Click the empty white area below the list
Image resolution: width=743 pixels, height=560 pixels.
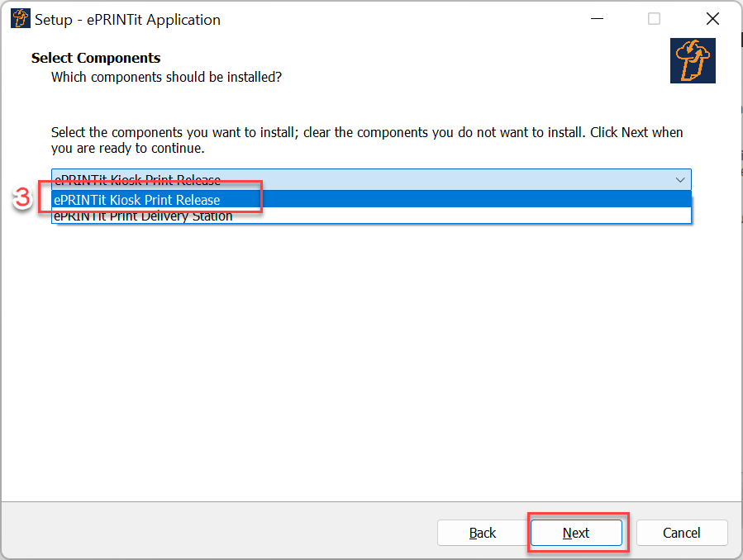tap(371, 360)
